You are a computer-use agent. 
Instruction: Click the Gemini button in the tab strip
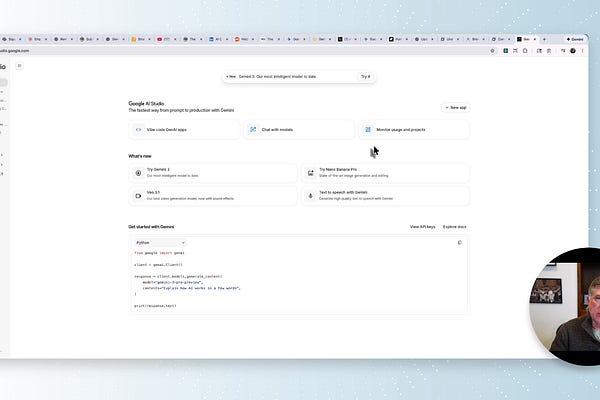click(575, 39)
